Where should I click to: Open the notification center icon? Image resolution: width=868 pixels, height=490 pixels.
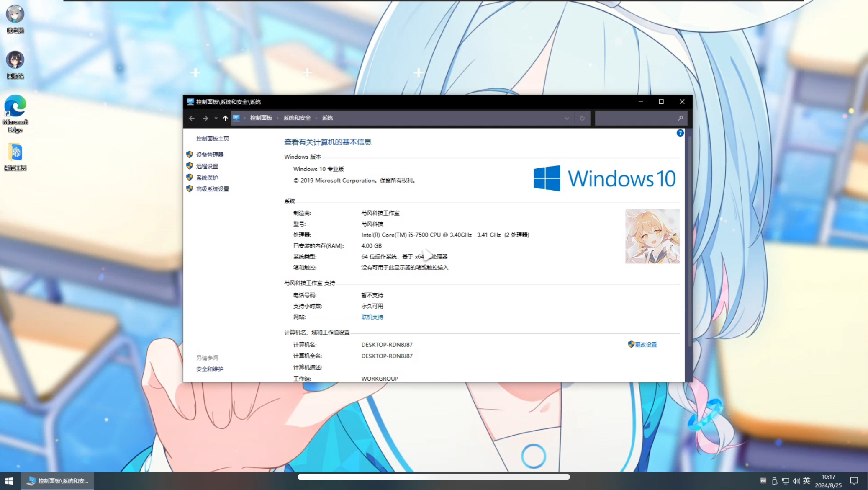(x=854, y=481)
